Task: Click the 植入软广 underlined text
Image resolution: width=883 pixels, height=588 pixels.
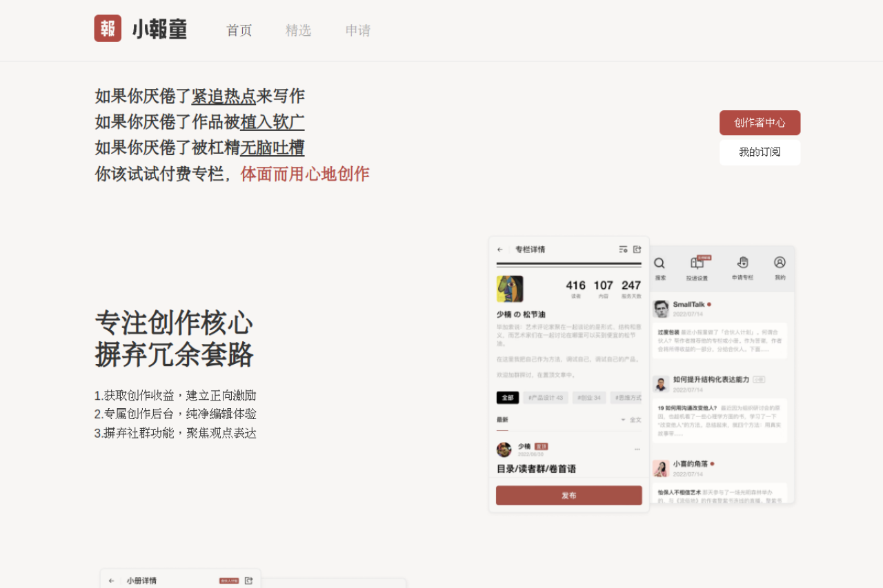Action: pos(272,122)
